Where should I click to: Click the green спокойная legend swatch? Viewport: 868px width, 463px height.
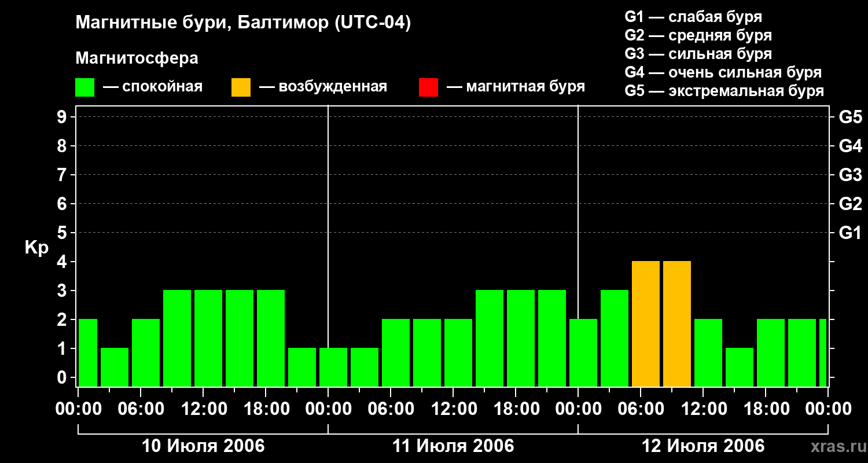(x=85, y=87)
